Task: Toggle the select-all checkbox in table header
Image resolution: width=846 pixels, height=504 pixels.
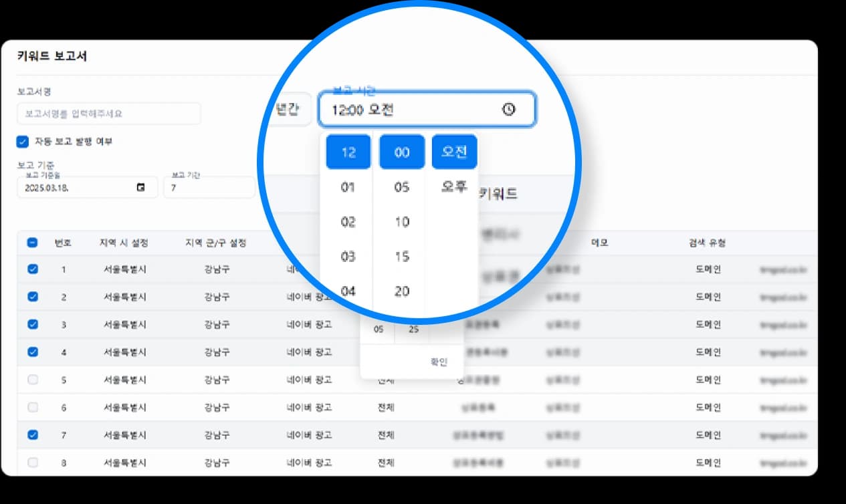Action: 33,243
